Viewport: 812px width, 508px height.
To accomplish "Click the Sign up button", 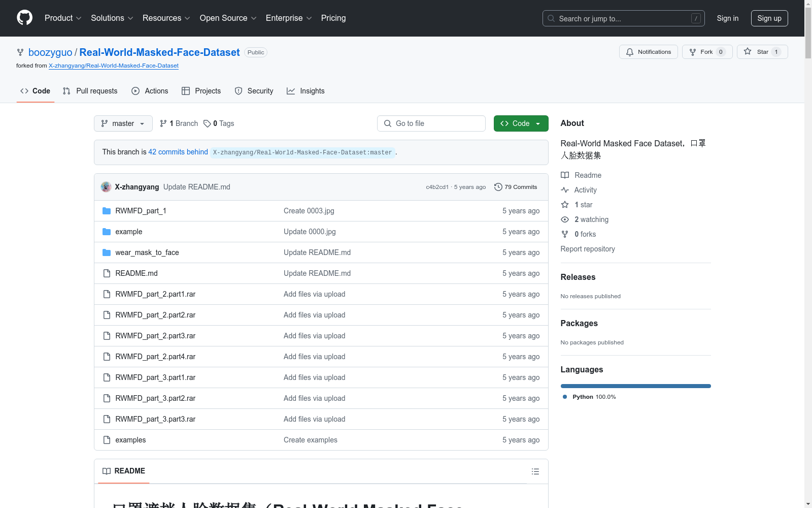I will 769,18.
